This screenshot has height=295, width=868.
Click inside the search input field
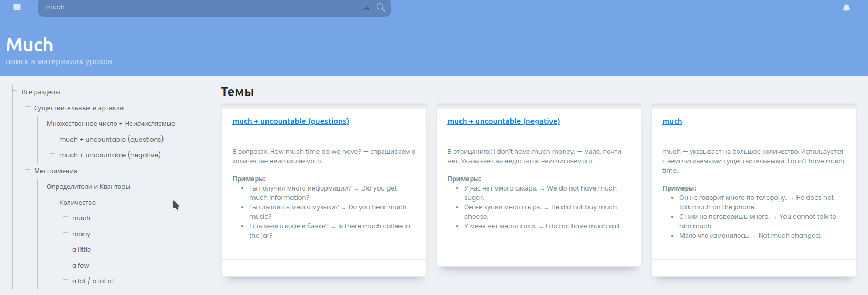200,7
